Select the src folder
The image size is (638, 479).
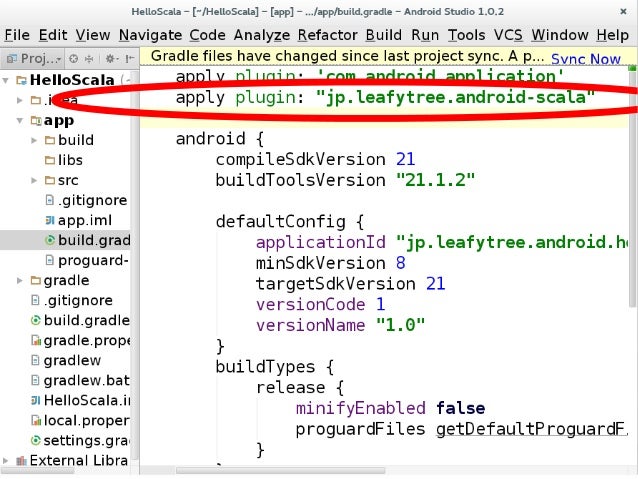click(x=68, y=180)
